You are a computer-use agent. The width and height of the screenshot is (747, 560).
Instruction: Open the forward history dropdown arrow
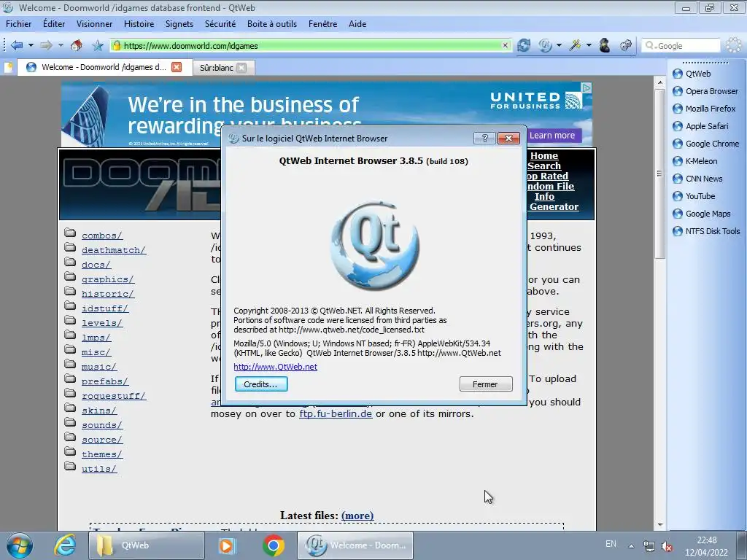pos(61,45)
